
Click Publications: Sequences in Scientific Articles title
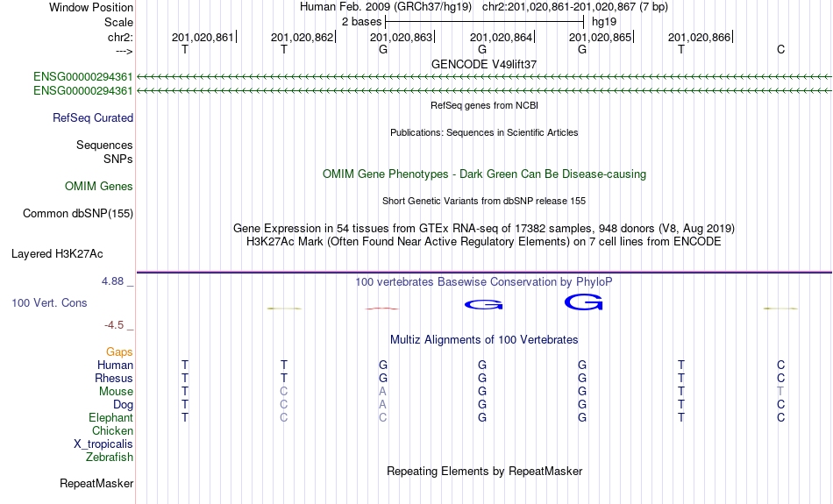[484, 132]
